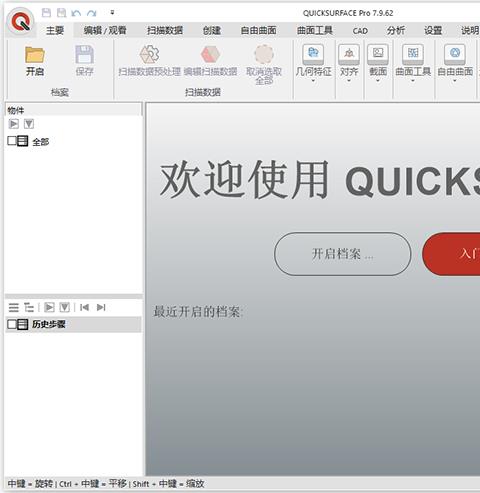The image size is (480, 493).
Task: Click the 编辑扫描数据 hexagon icon
Action: (210, 54)
